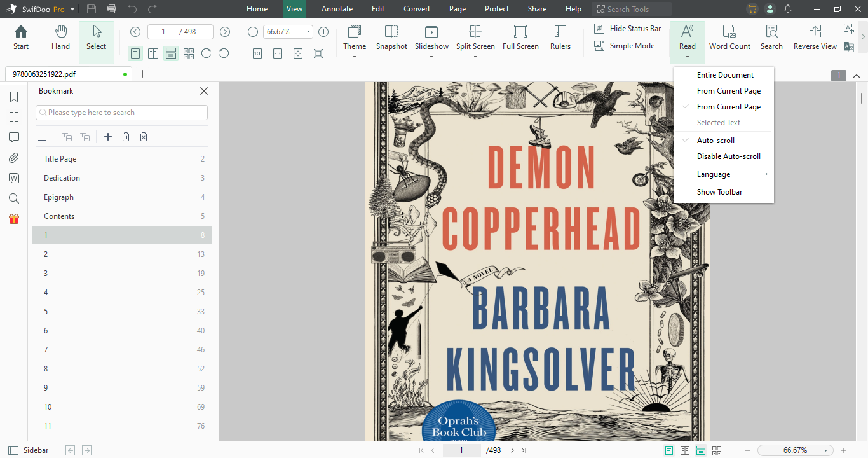Open the annotations comment panel
868x458 pixels.
point(13,137)
